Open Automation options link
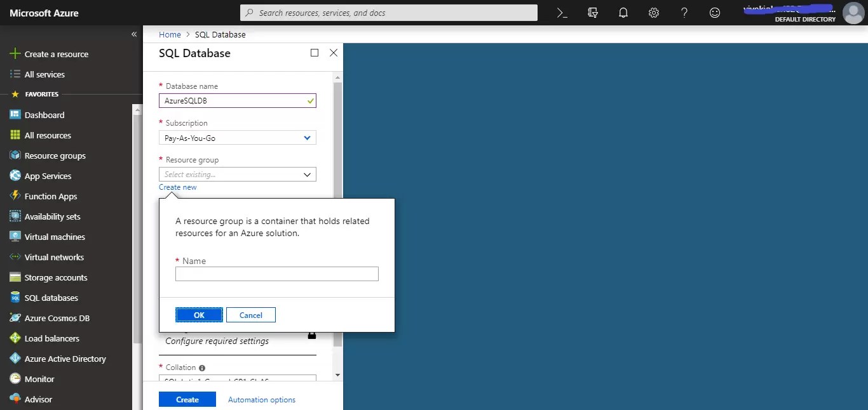Screen dimensions: 868x410 [261, 399]
